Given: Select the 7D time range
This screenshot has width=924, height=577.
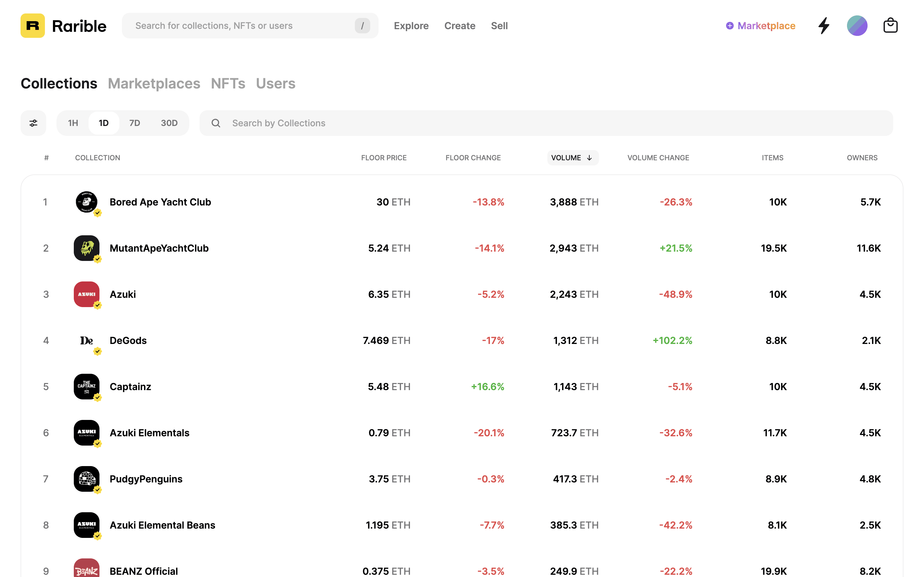Looking at the screenshot, I should pos(134,123).
